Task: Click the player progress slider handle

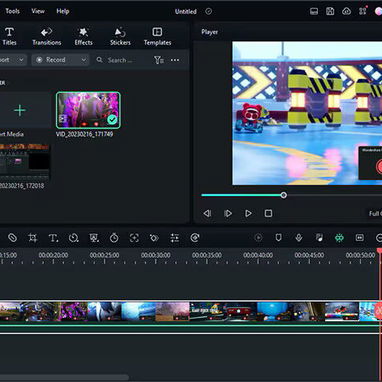Action: point(284,195)
